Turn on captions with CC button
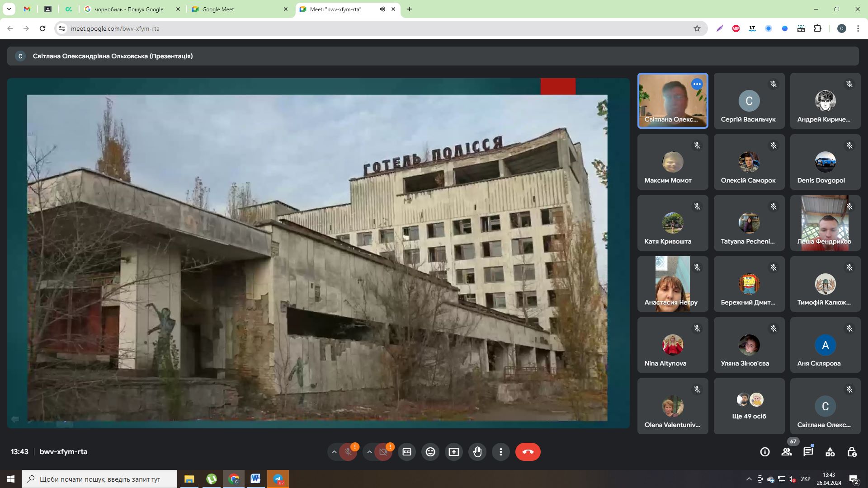Image resolution: width=868 pixels, height=488 pixels. 407,452
